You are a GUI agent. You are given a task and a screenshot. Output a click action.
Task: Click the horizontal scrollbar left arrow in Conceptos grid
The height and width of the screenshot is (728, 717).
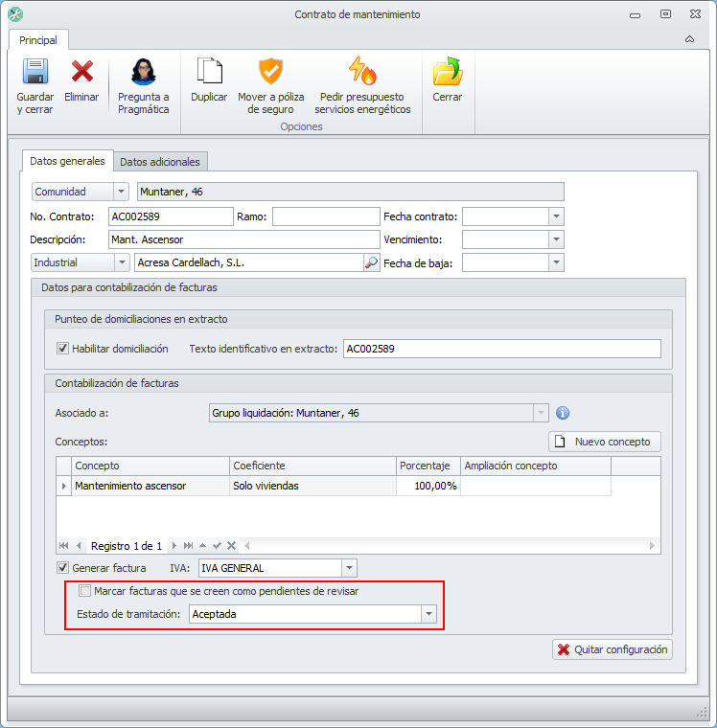(246, 546)
